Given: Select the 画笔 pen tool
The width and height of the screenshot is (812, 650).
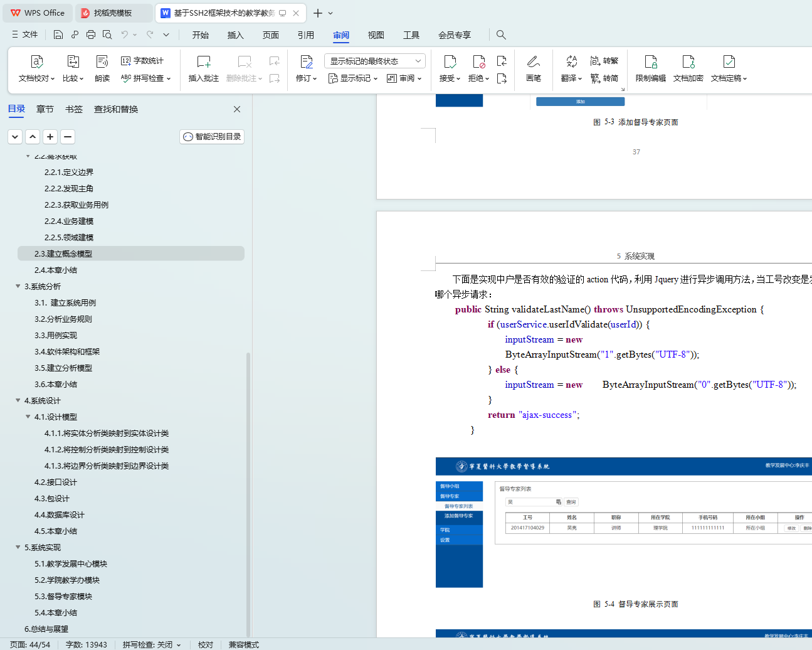Looking at the screenshot, I should [x=534, y=61].
